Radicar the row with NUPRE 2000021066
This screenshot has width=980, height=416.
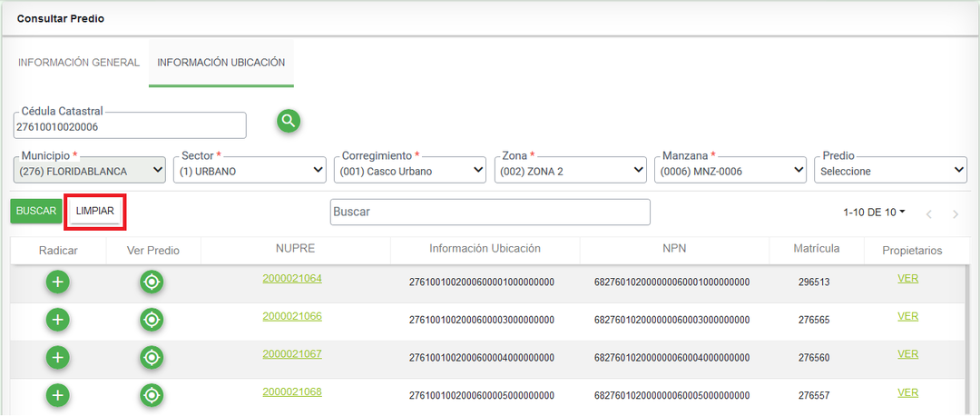[58, 320]
